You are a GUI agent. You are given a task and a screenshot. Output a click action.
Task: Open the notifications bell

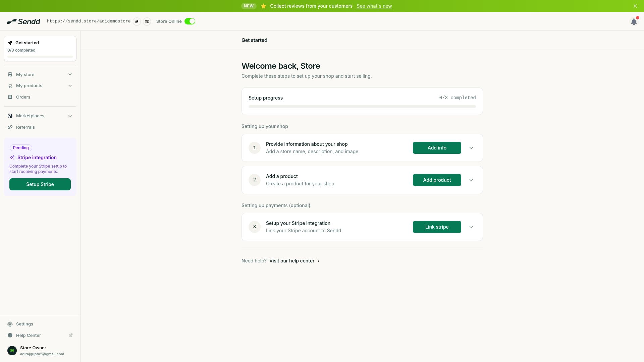[x=634, y=21]
